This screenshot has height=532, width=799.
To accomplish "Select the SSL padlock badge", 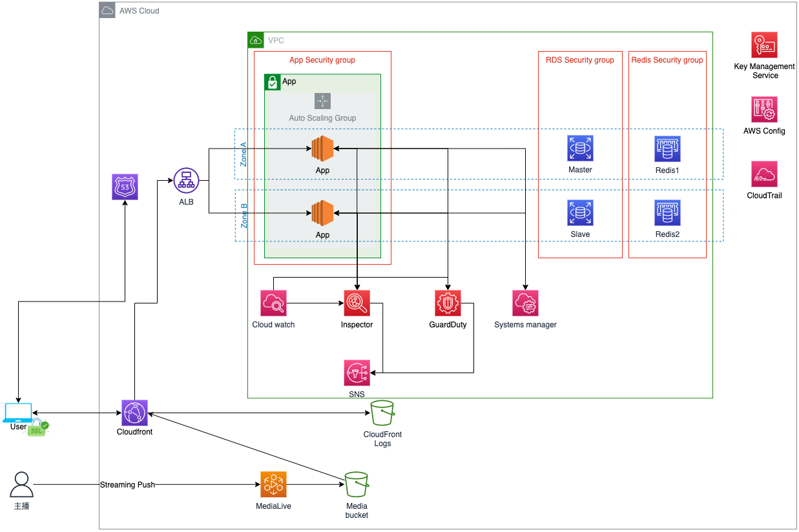I will tap(39, 429).
